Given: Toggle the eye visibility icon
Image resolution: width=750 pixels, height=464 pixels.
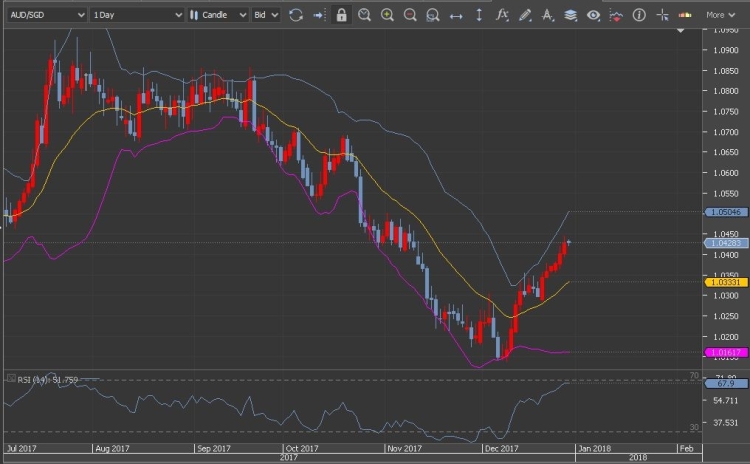Looking at the screenshot, I should pyautogui.click(x=594, y=15).
